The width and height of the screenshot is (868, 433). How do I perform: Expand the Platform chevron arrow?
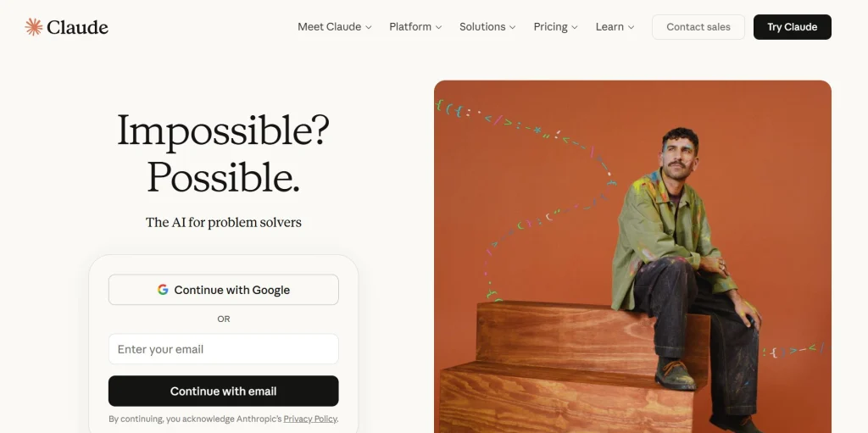438,27
